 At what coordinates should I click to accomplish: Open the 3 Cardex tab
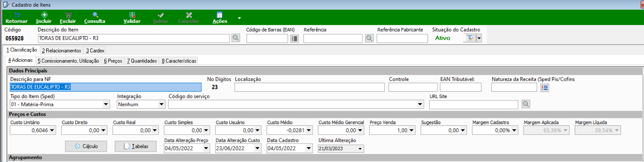(x=95, y=51)
